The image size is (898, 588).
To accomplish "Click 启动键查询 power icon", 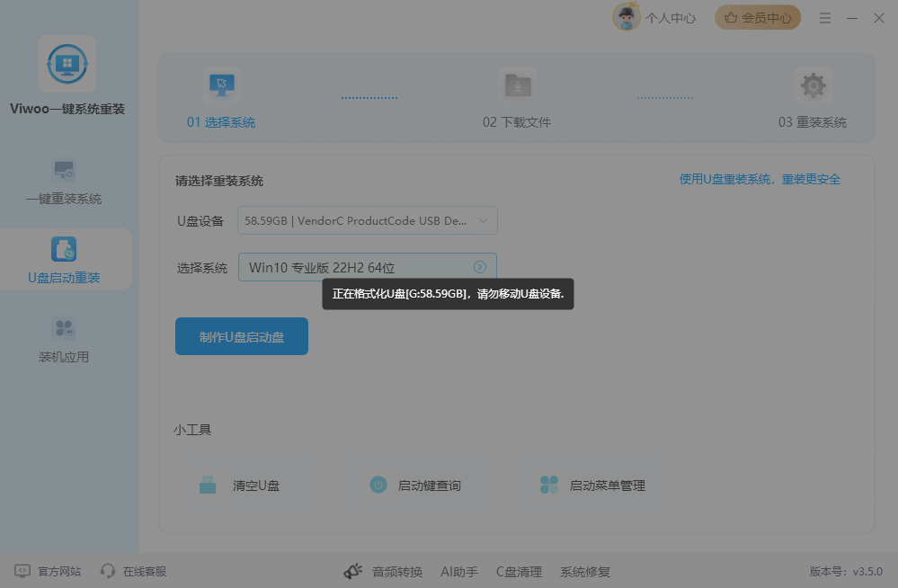I will (x=378, y=485).
